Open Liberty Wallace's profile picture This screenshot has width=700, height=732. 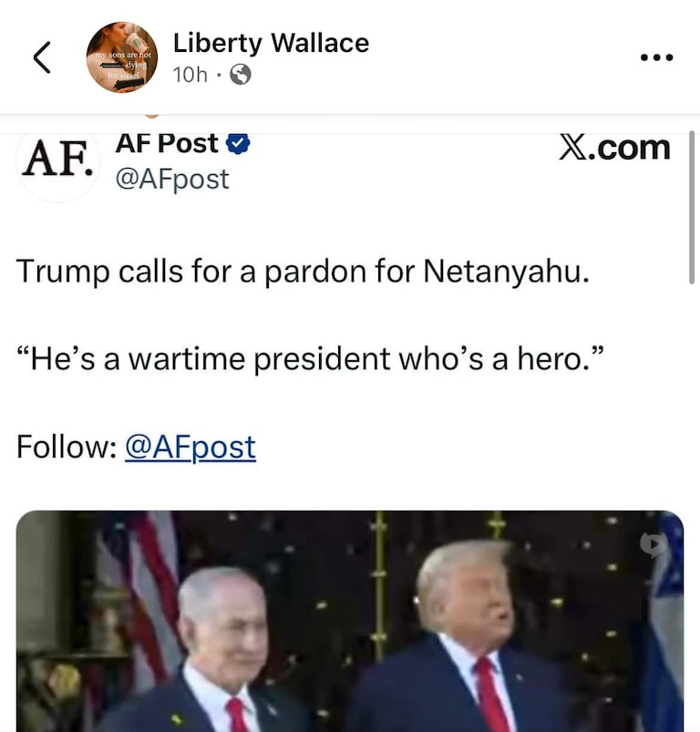pos(122,57)
